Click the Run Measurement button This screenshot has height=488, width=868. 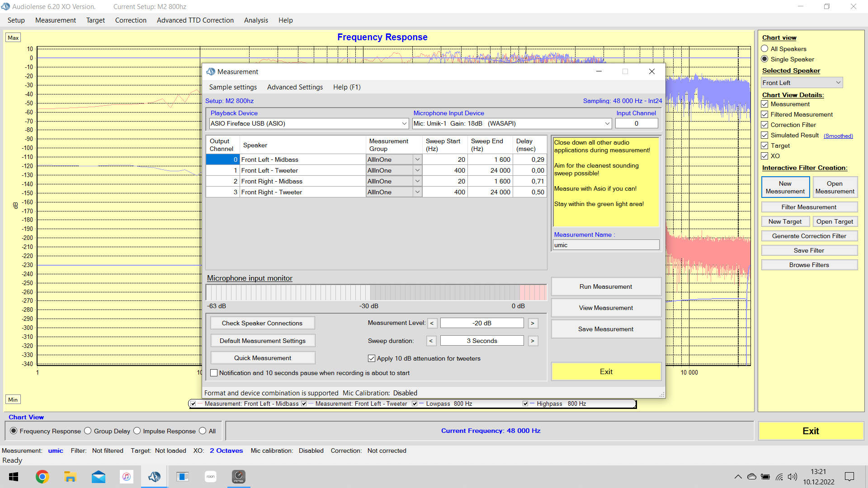point(606,286)
